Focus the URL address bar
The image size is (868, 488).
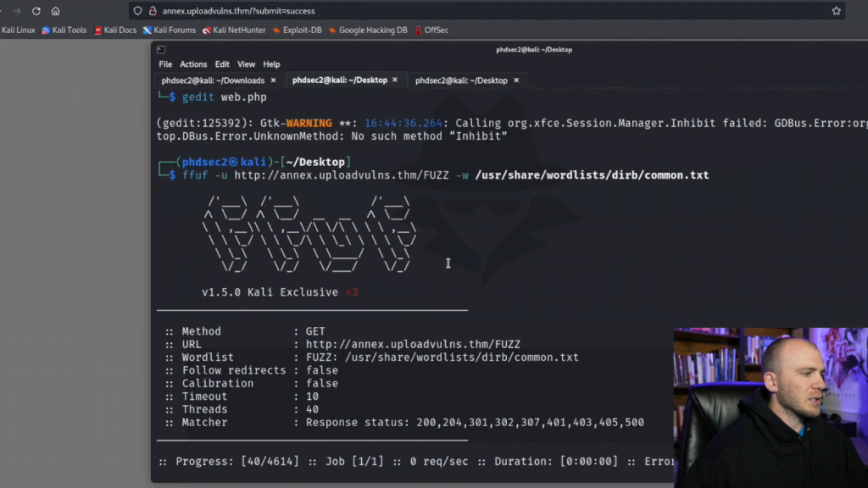(487, 11)
